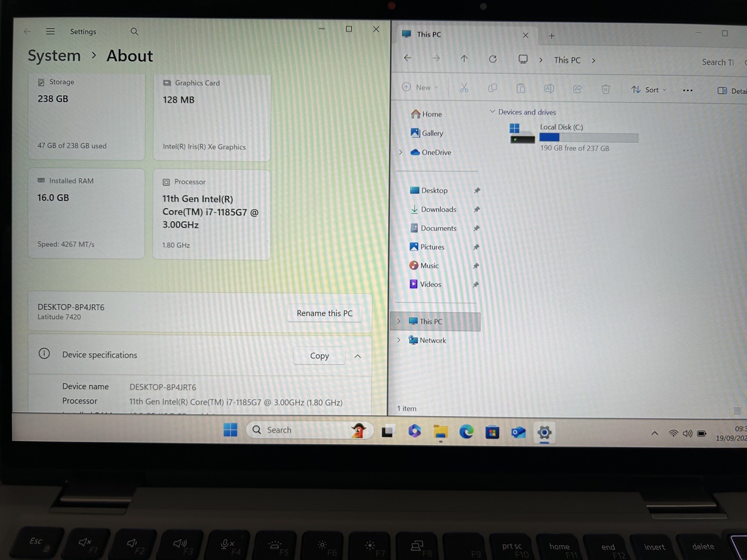
Task: Unpin Desktop using its pin icon
Action: pyautogui.click(x=477, y=190)
